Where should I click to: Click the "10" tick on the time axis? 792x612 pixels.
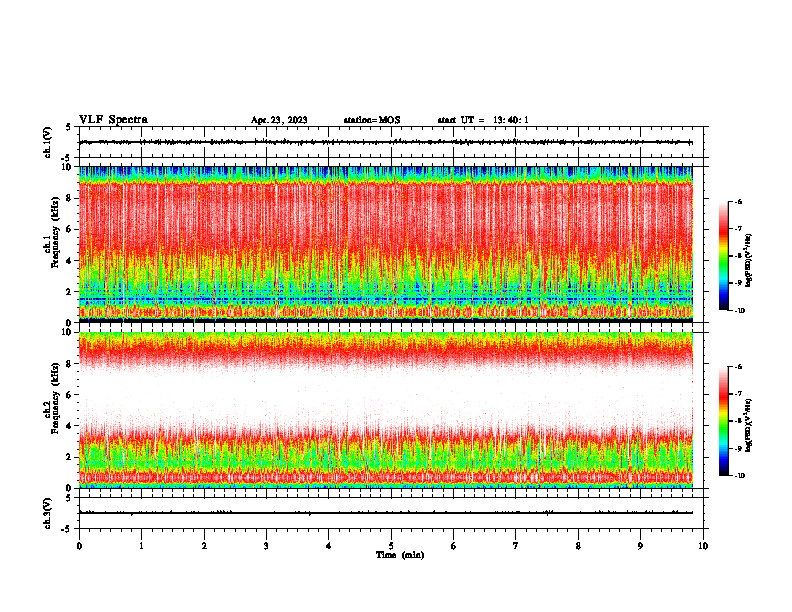tap(703, 546)
